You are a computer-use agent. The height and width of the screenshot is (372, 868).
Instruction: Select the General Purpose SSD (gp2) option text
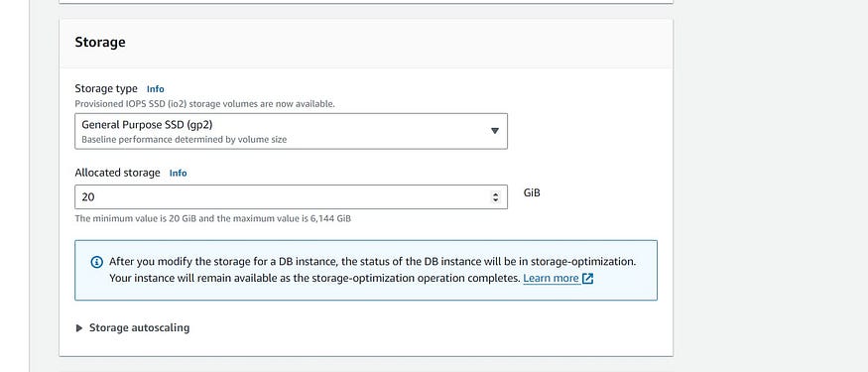pos(147,125)
